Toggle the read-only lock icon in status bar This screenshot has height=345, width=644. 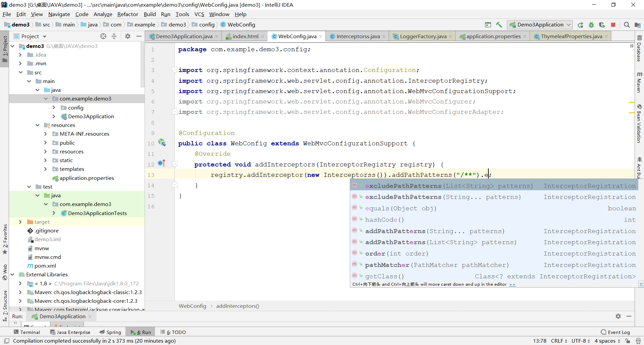(628, 341)
